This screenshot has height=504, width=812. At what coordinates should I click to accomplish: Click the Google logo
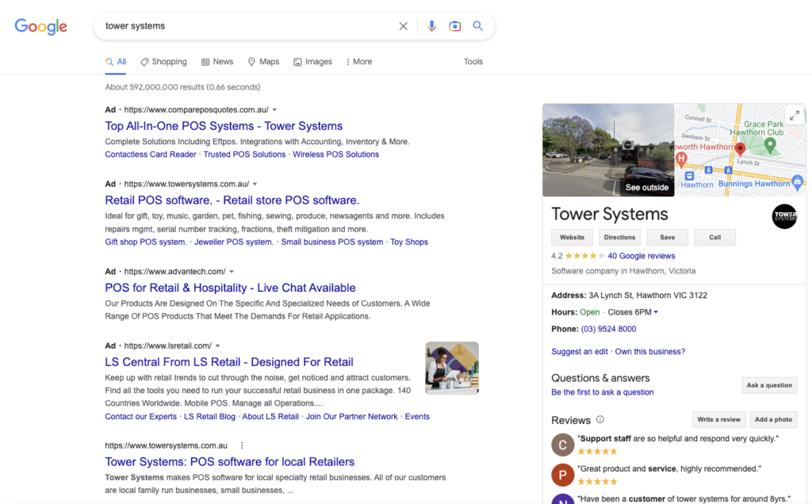tap(41, 26)
